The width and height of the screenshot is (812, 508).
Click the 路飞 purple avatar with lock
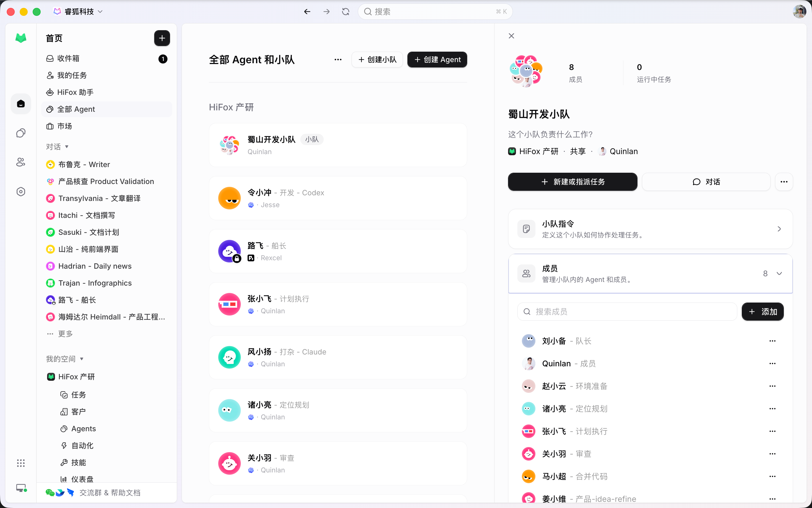[230, 251]
